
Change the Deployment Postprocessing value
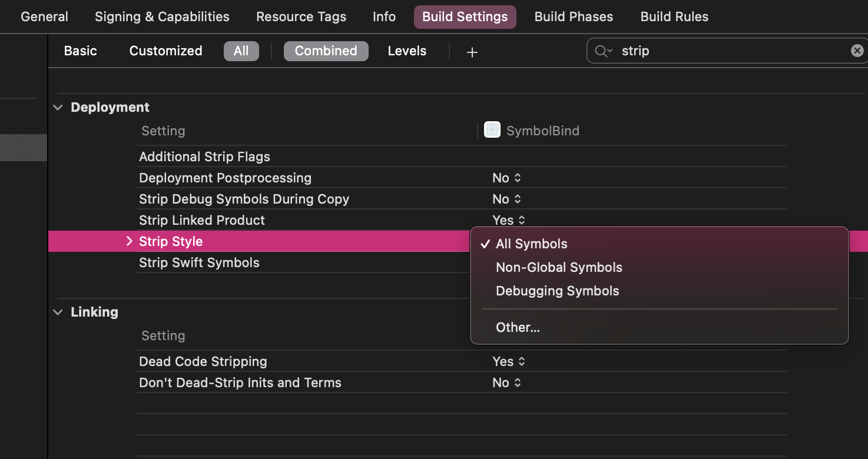tap(507, 178)
